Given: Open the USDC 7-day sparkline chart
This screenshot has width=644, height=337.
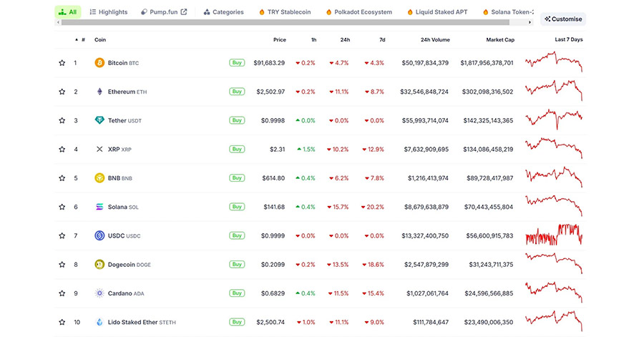Looking at the screenshot, I should pos(554,235).
